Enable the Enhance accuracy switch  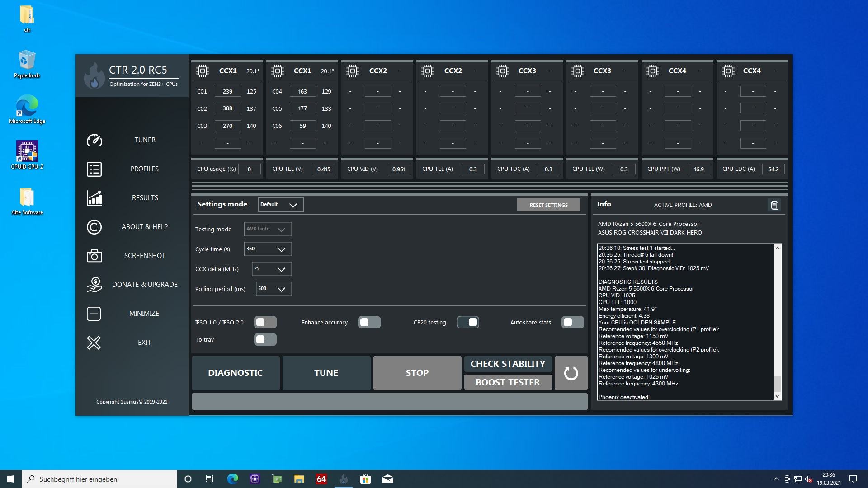(369, 322)
